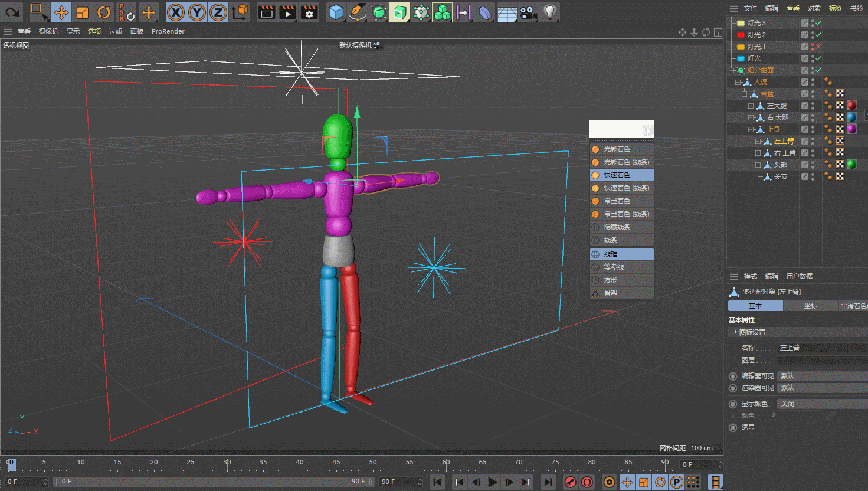The image size is (868, 491).
Task: Activate the Move tool in top toolbar
Action: (x=61, y=12)
